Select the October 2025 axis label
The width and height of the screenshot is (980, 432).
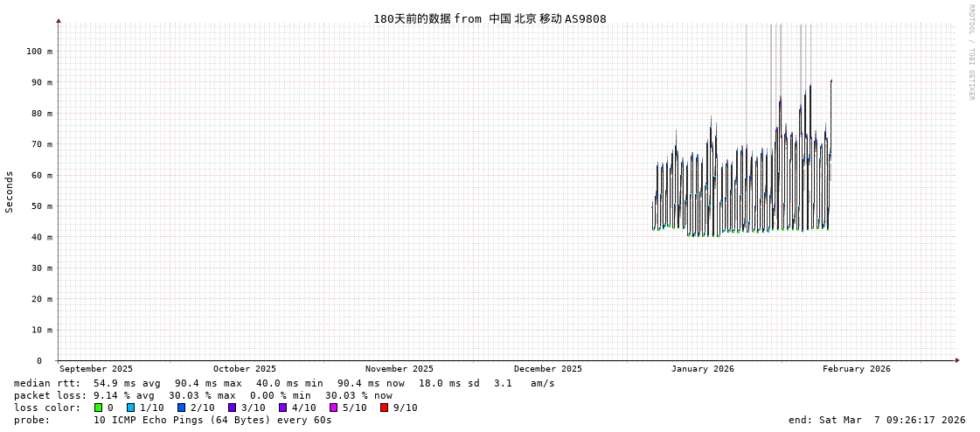tap(244, 369)
